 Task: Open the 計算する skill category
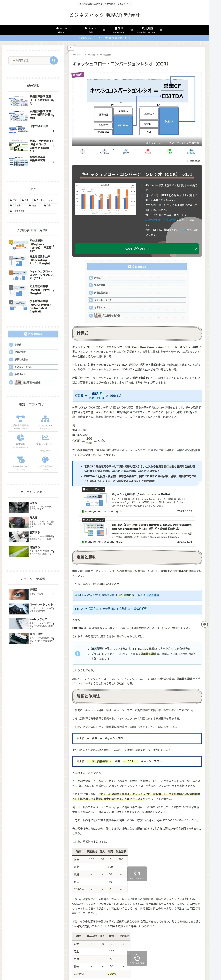coord(33,537)
